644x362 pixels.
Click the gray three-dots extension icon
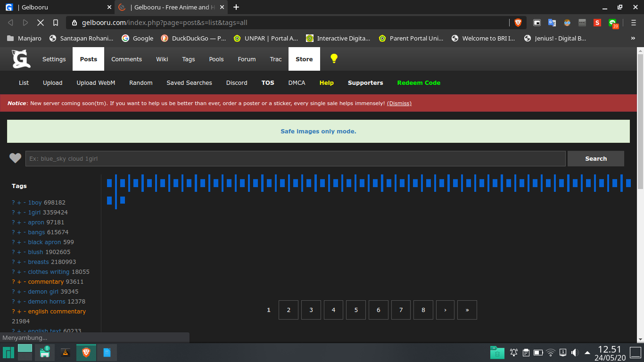click(x=582, y=23)
